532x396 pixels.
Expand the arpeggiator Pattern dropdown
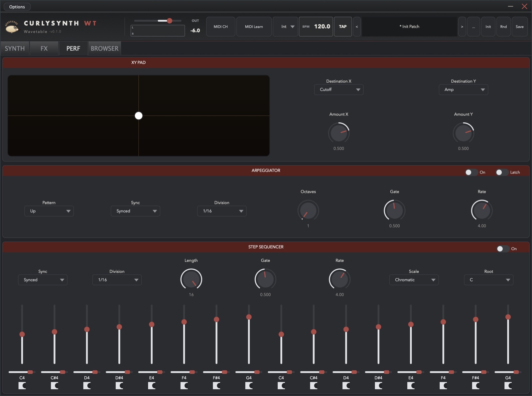click(x=49, y=211)
